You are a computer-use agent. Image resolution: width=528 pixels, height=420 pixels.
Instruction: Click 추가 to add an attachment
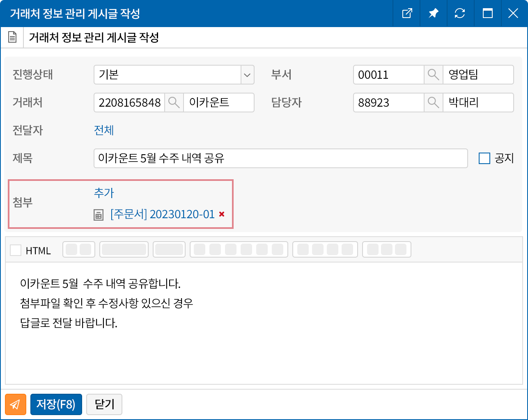[104, 193]
